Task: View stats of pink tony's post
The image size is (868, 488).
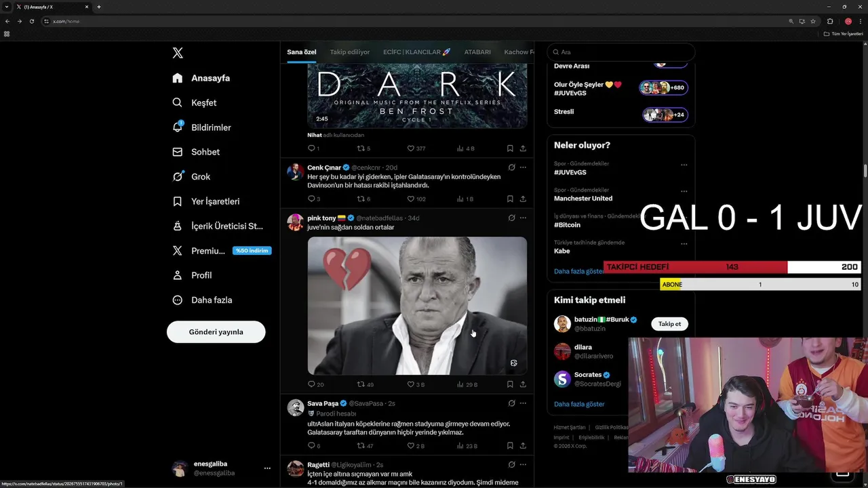Action: [467, 384]
